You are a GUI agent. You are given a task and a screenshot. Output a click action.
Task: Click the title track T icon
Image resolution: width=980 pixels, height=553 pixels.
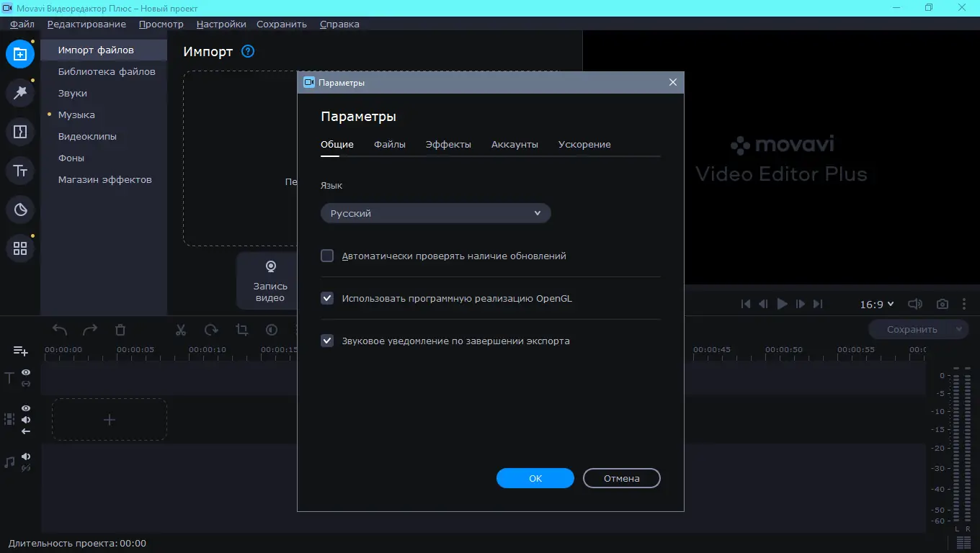[x=9, y=378]
